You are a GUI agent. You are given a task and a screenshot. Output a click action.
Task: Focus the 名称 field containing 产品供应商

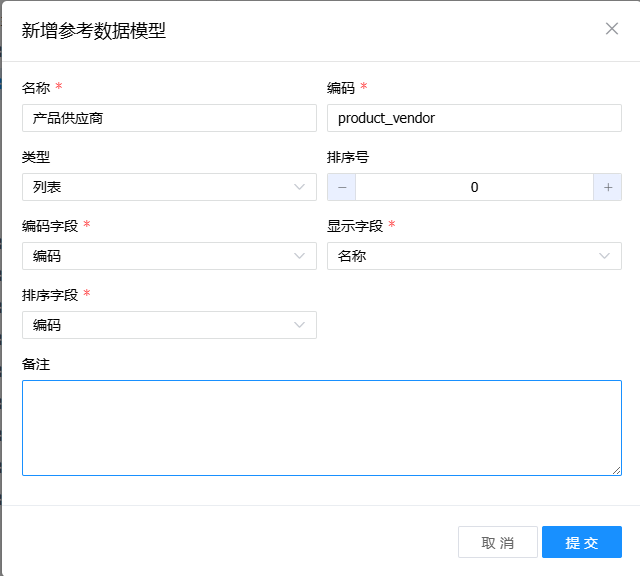(x=169, y=118)
